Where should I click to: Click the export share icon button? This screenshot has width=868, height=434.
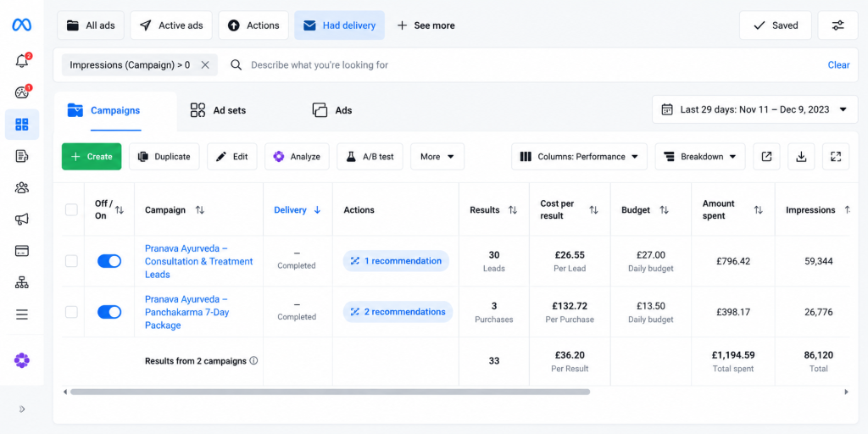pyautogui.click(x=766, y=157)
